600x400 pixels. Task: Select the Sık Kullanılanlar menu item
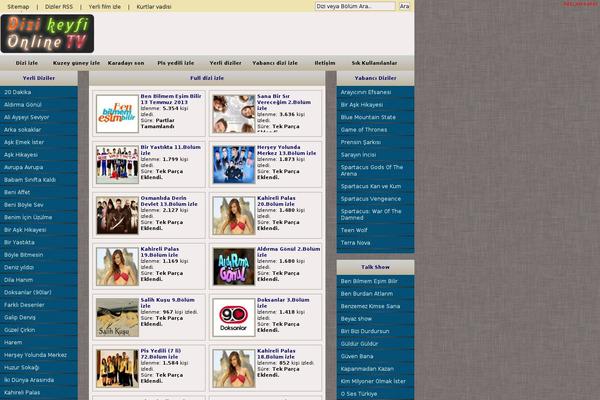374,63
